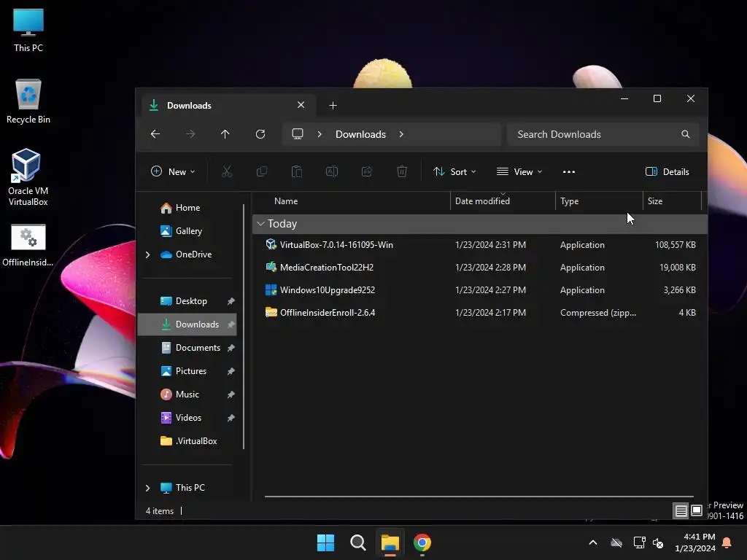This screenshot has width=747, height=560.
Task: Switch to details list view icon
Action: 681,511
